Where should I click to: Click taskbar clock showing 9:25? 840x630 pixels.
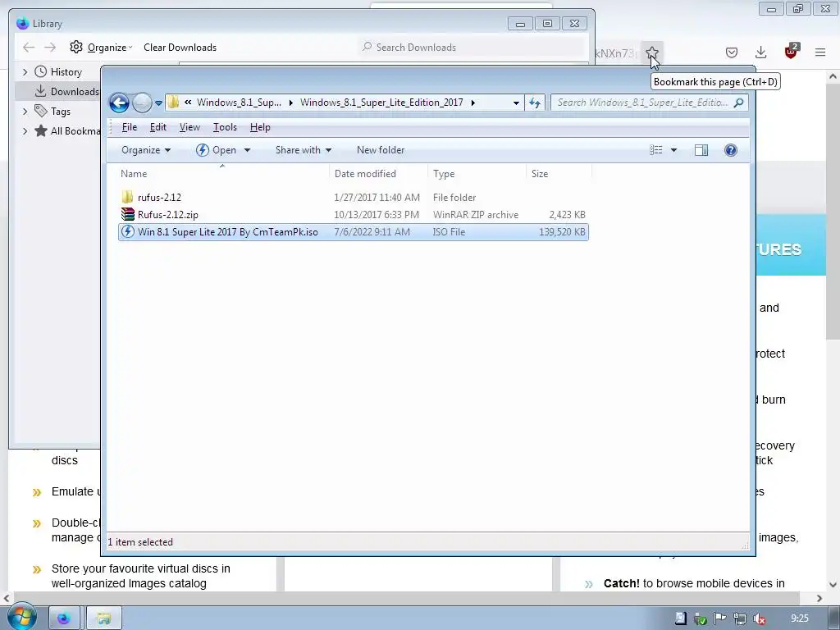pos(799,619)
